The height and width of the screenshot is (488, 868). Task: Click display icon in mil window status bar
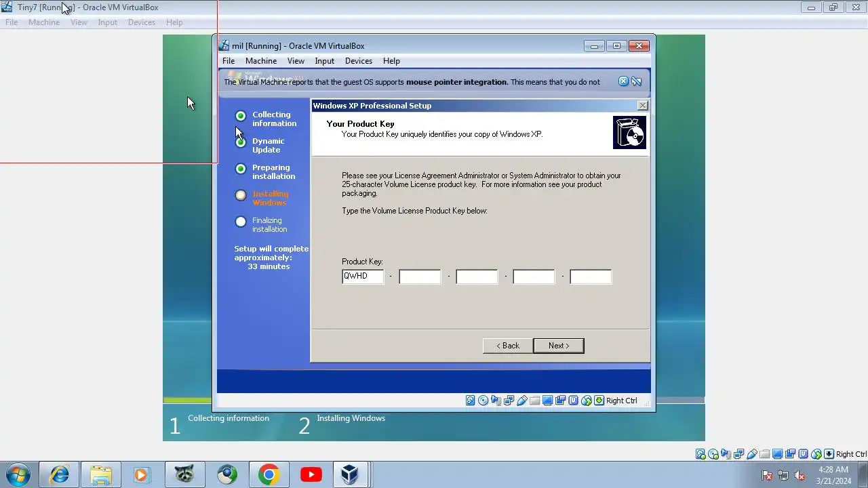point(547,401)
